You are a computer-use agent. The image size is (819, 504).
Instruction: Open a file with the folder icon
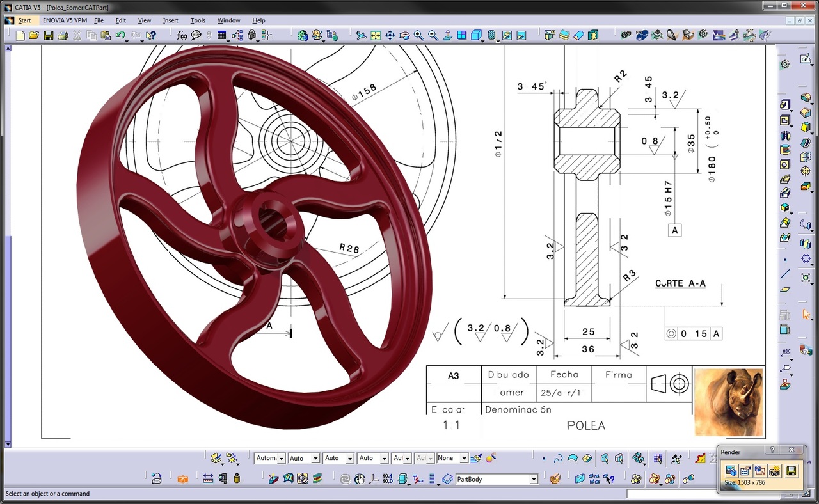35,36
